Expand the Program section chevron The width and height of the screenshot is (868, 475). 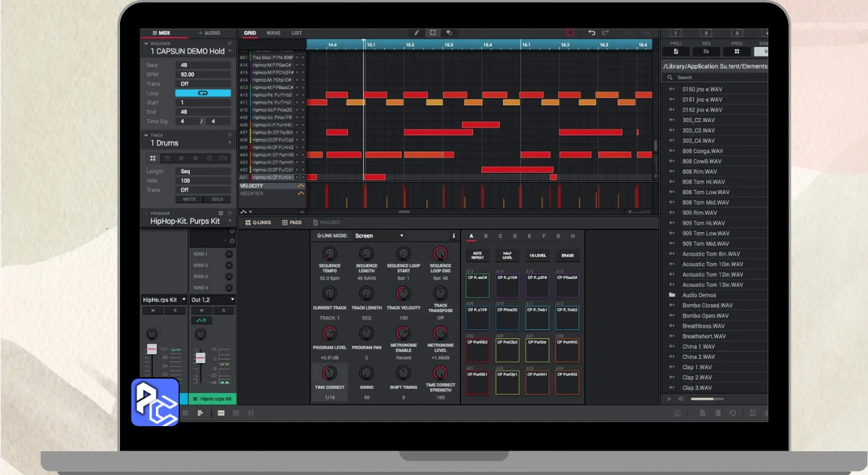pyautogui.click(x=146, y=213)
